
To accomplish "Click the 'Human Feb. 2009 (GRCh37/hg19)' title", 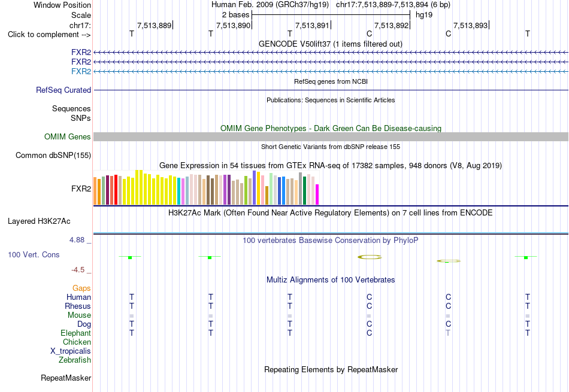I will (x=270, y=5).
